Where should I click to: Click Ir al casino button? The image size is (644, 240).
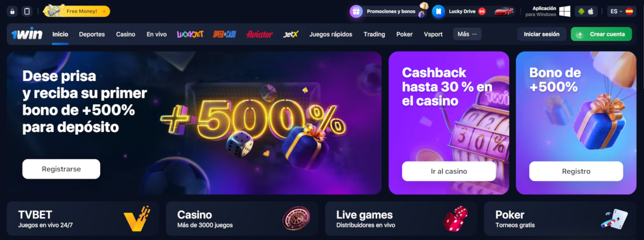point(449,171)
